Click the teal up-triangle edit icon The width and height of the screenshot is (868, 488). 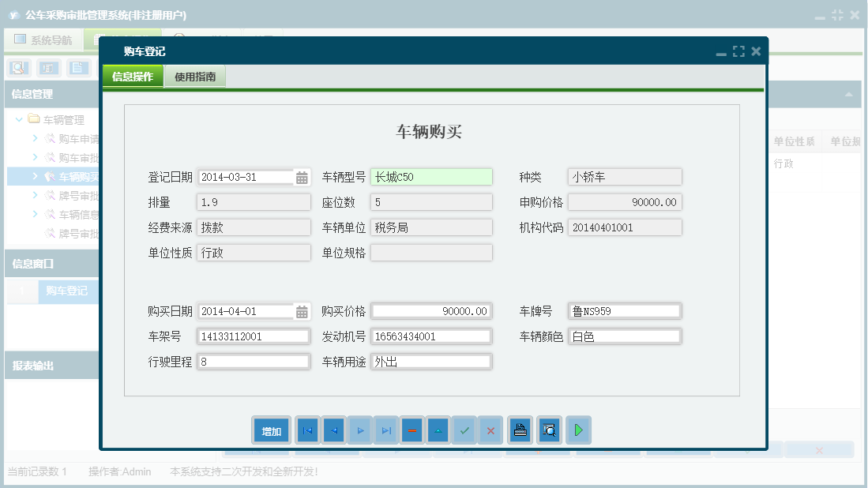coord(438,431)
